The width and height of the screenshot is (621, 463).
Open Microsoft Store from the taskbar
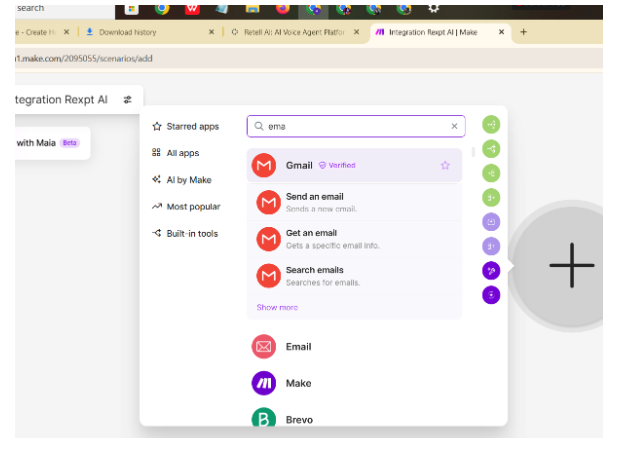tap(131, 9)
